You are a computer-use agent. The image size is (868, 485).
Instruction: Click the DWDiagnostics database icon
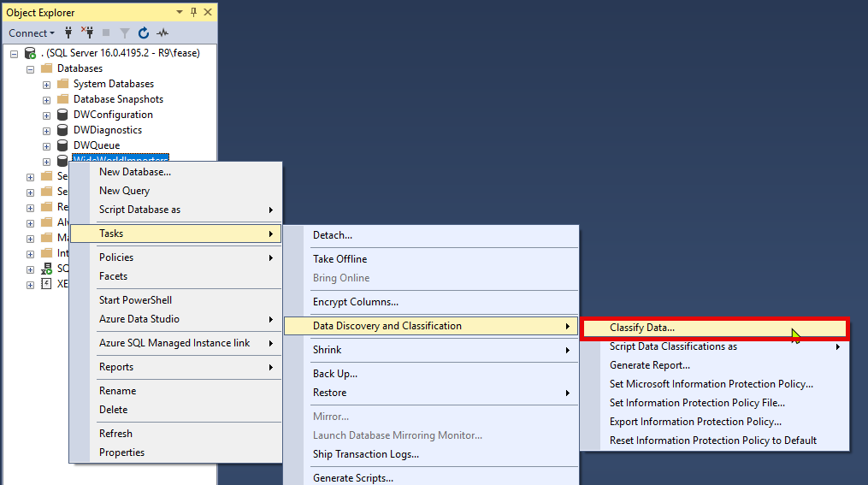(x=62, y=130)
